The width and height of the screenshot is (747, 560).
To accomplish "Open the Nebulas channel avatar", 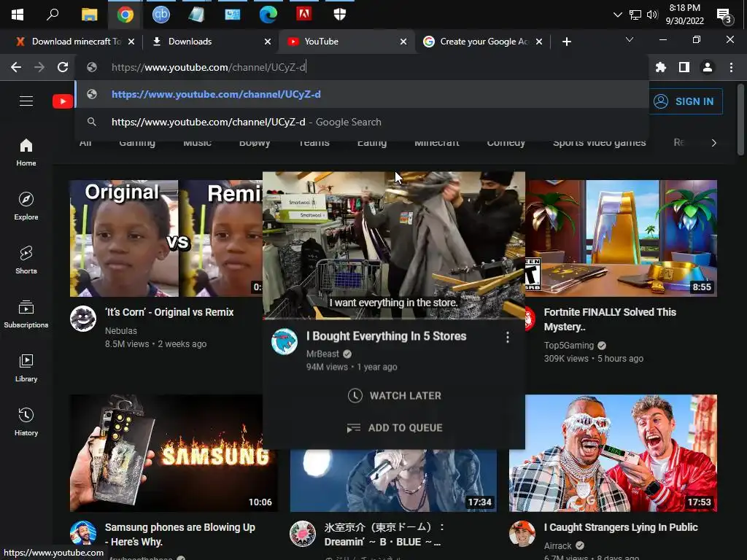I will coord(83,319).
